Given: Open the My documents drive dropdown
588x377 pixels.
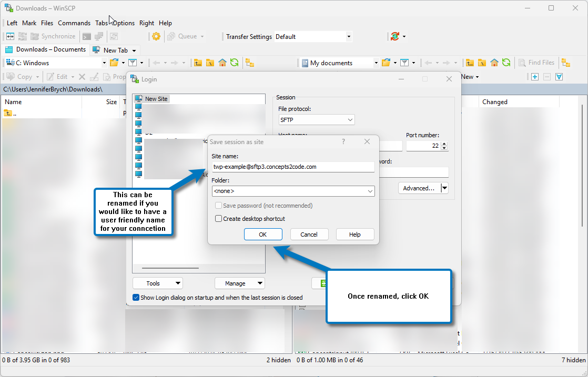Looking at the screenshot, I should pyautogui.click(x=376, y=63).
